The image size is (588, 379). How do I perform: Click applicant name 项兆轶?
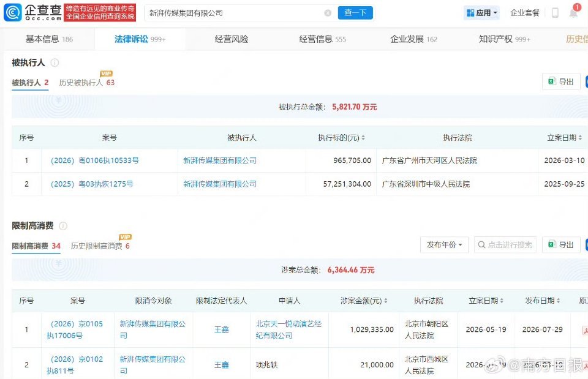tap(266, 365)
